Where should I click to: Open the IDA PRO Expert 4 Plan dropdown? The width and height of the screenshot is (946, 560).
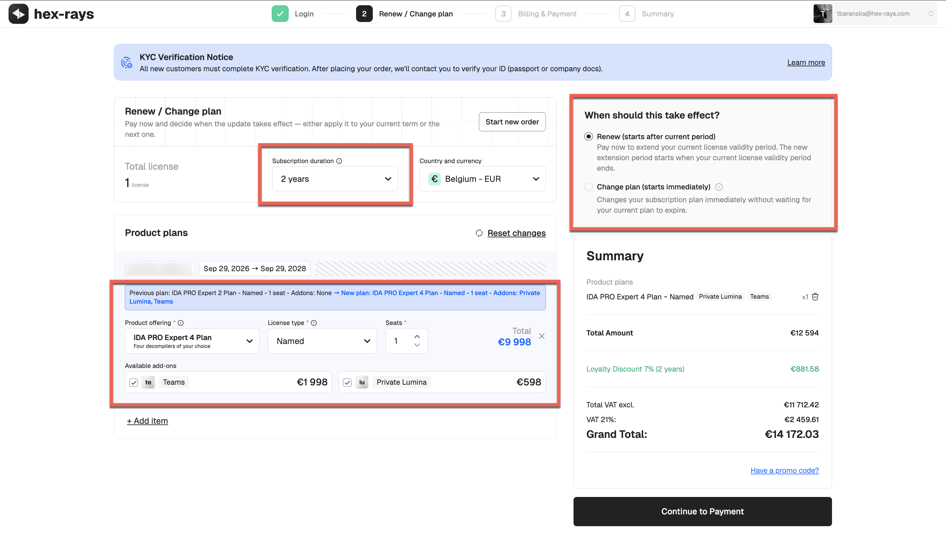pyautogui.click(x=192, y=340)
